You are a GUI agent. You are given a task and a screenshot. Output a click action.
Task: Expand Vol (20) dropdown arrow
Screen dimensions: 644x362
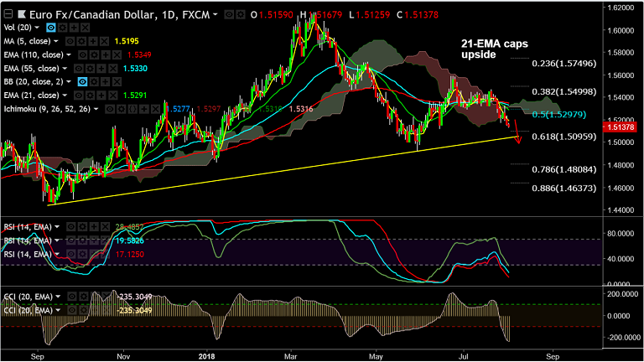37,28
